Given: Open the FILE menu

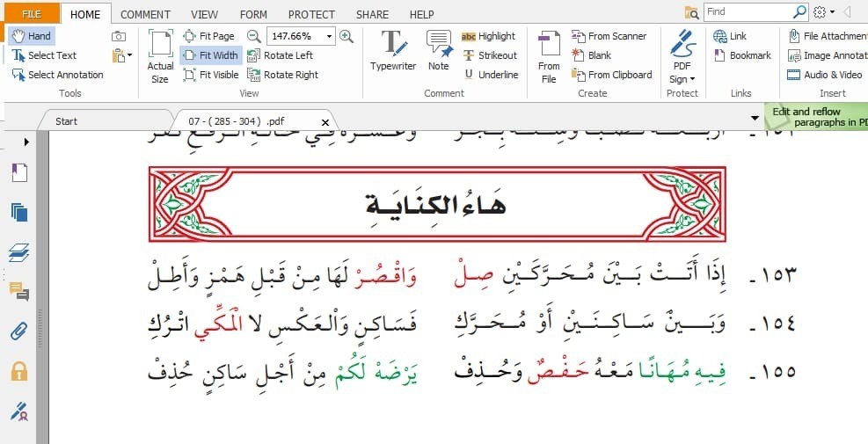Looking at the screenshot, I should [31, 14].
